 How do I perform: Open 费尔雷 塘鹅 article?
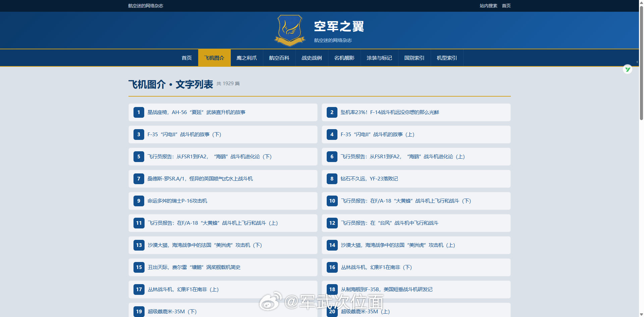click(194, 267)
